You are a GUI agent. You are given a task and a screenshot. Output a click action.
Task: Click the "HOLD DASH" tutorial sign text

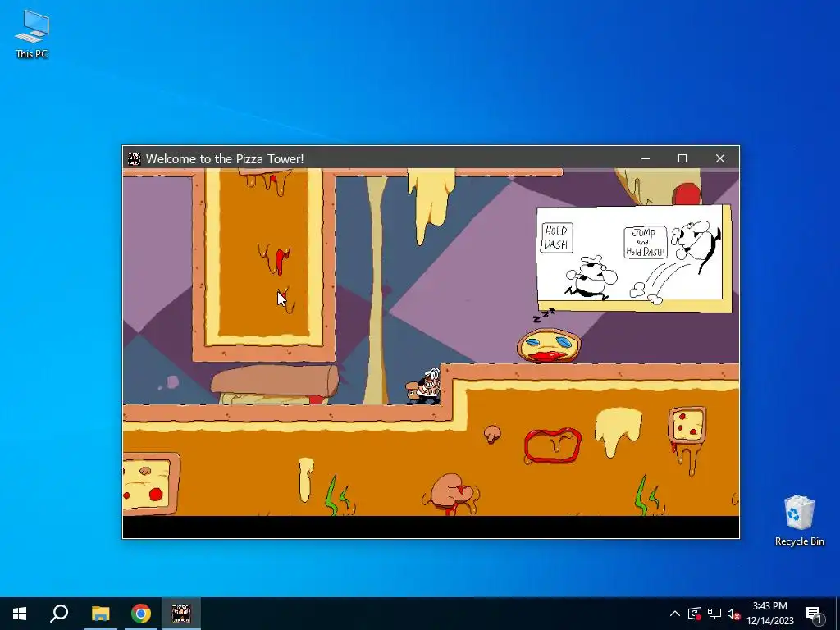pyautogui.click(x=556, y=237)
